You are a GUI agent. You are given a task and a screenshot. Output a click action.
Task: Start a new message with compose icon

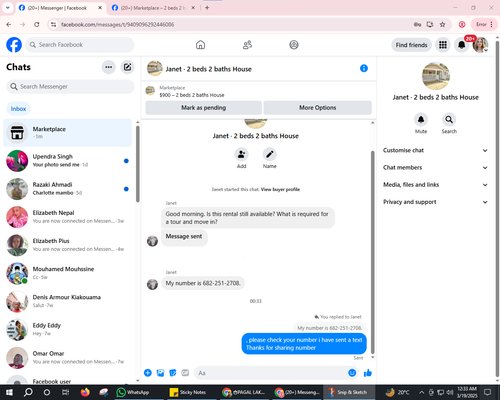click(x=127, y=67)
